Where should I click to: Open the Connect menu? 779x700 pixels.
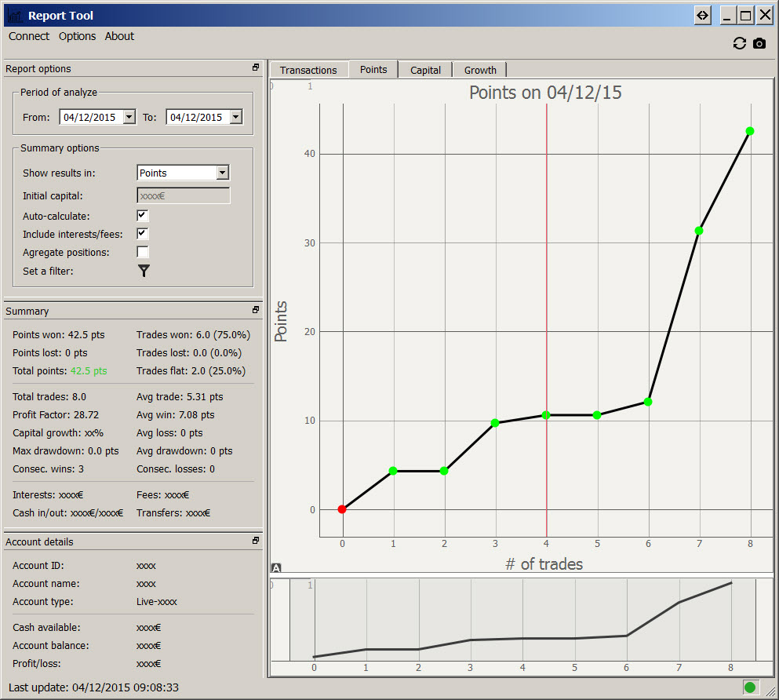(29, 36)
